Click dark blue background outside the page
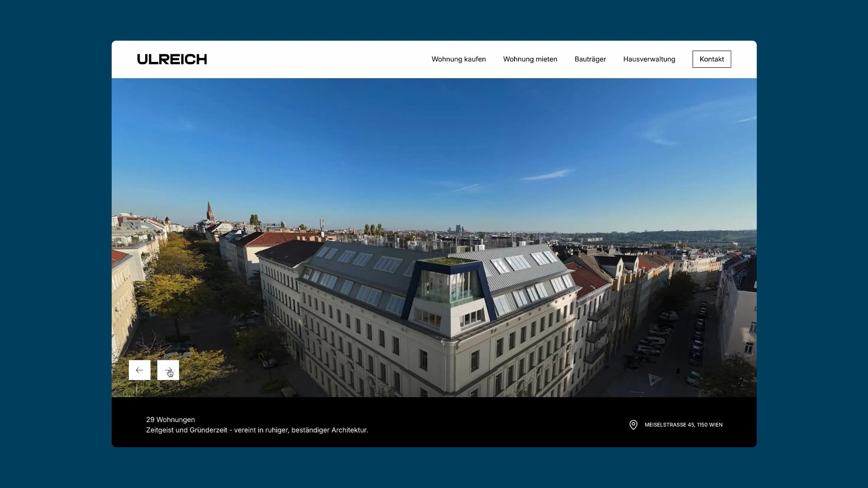Viewport: 868px width, 488px height. click(x=54, y=244)
